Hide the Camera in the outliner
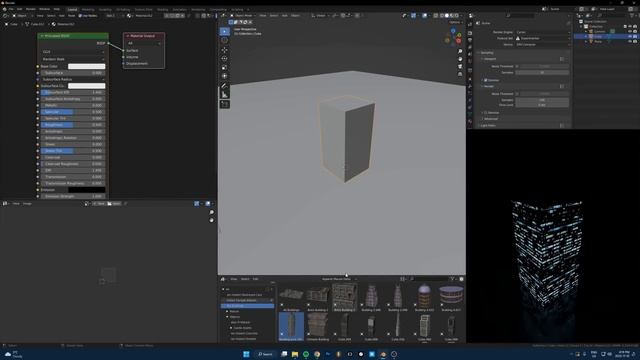Image resolution: width=640 pixels, height=360 pixels. pos(630,31)
